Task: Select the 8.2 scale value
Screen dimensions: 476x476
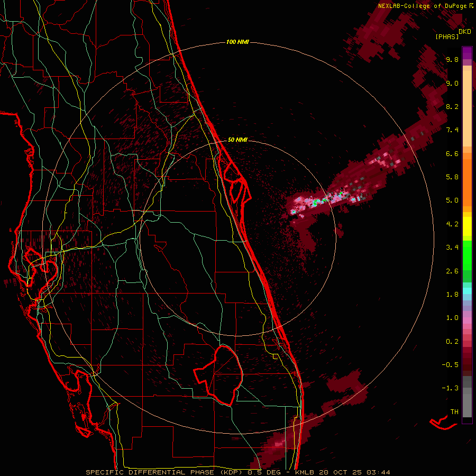Action: point(452,106)
